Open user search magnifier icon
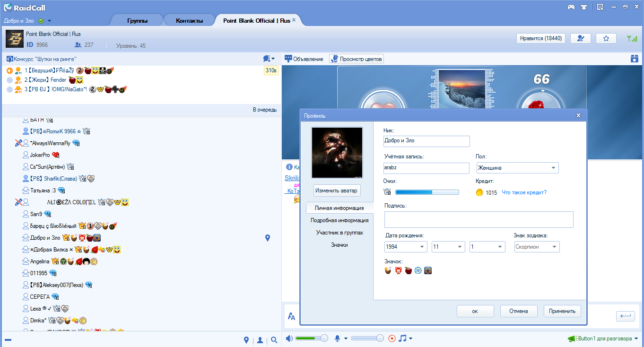The height and width of the screenshot is (347, 644). click(x=274, y=340)
